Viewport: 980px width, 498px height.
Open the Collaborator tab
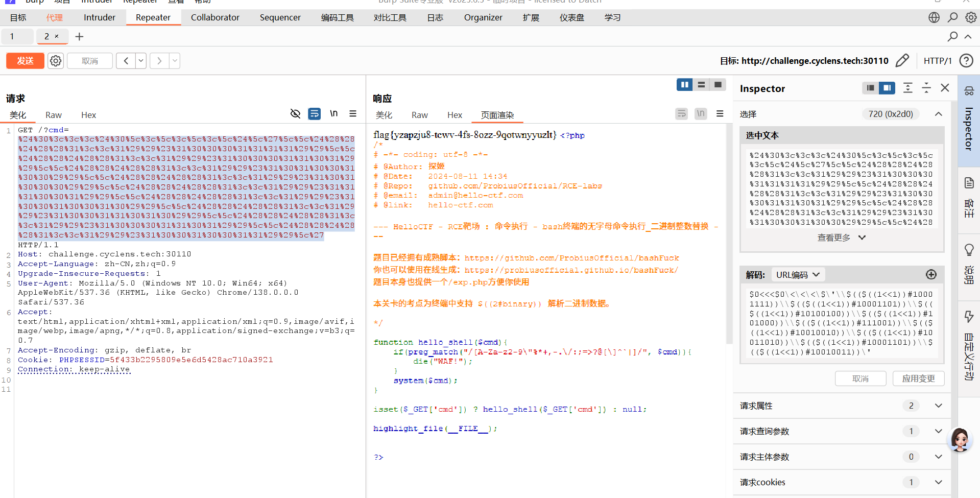pos(215,17)
